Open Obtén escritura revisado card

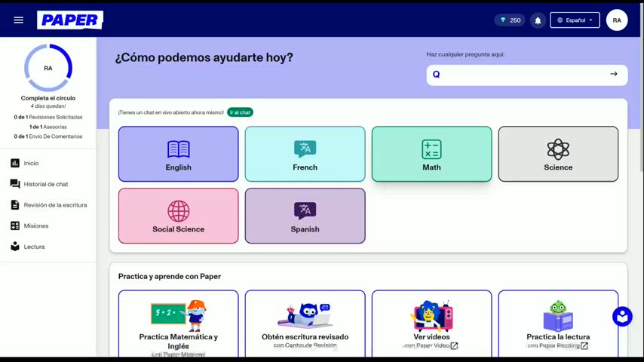305,324
